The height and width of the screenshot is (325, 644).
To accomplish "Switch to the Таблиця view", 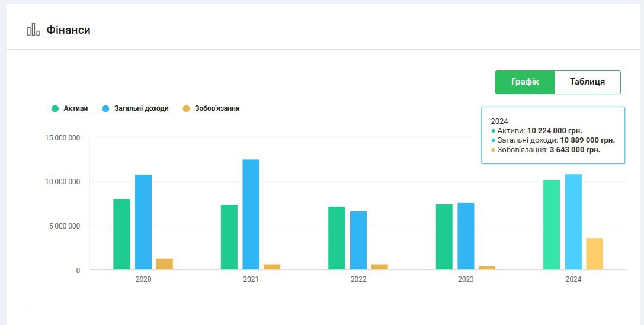I will click(x=587, y=82).
